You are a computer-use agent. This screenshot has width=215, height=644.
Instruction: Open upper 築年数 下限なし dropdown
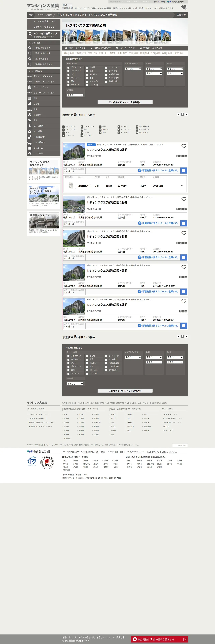pyautogui.click(x=154, y=69)
